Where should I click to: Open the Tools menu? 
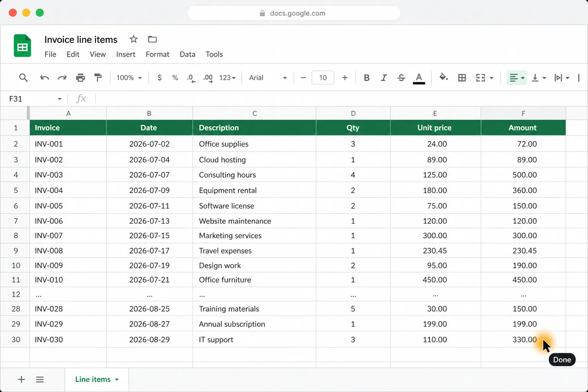[x=214, y=54]
